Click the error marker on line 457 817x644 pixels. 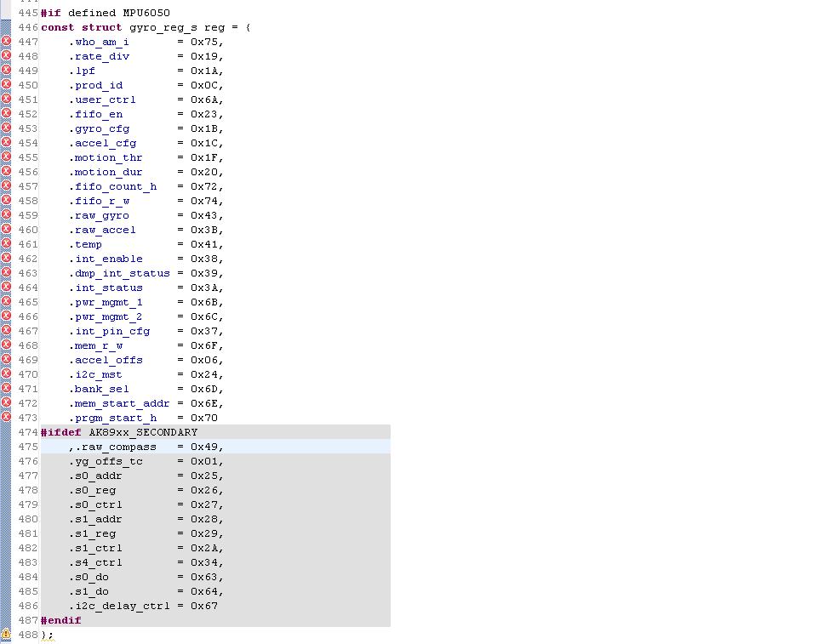click(x=6, y=185)
